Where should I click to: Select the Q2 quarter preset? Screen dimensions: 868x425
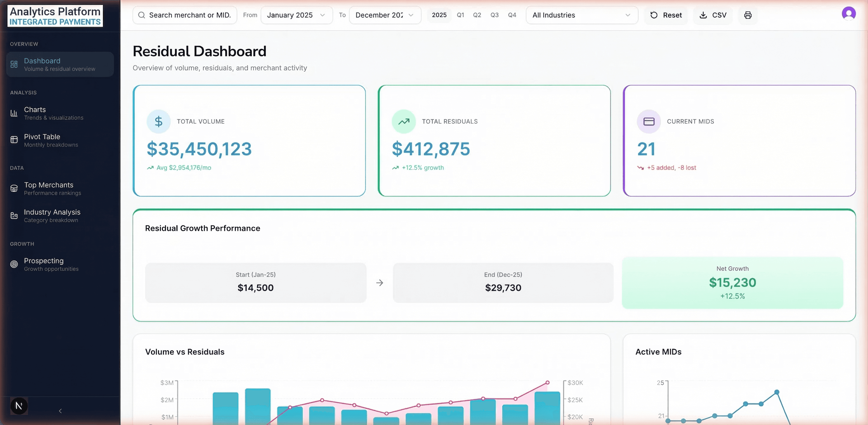477,15
